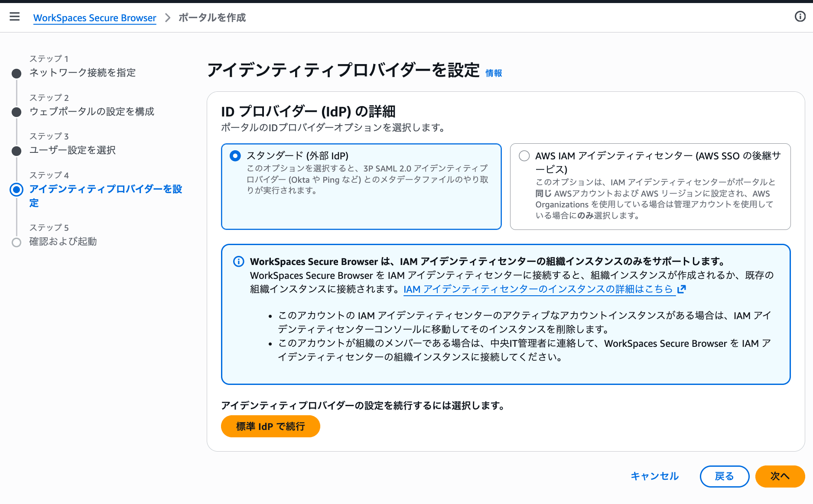
Task: Select スタンダード (外部 IdP) radio option
Action: pos(235,156)
